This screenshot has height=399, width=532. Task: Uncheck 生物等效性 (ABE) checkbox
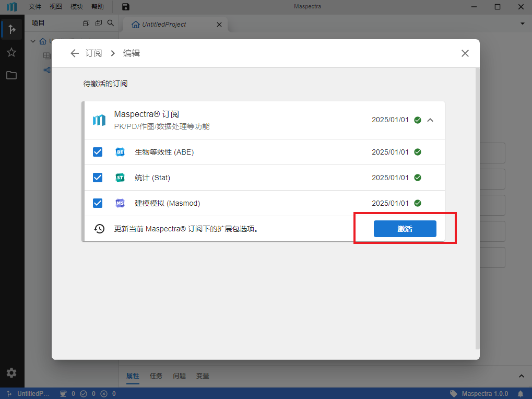point(98,152)
